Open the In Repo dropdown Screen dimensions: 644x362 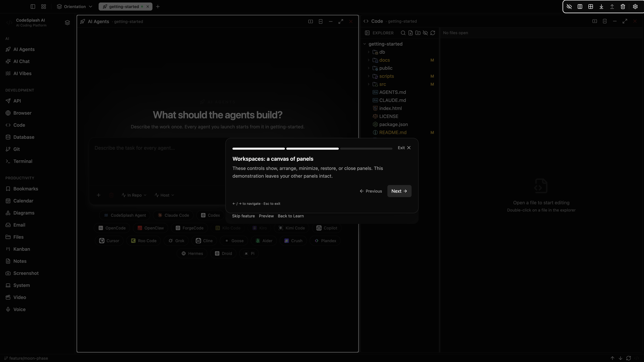tap(134, 195)
